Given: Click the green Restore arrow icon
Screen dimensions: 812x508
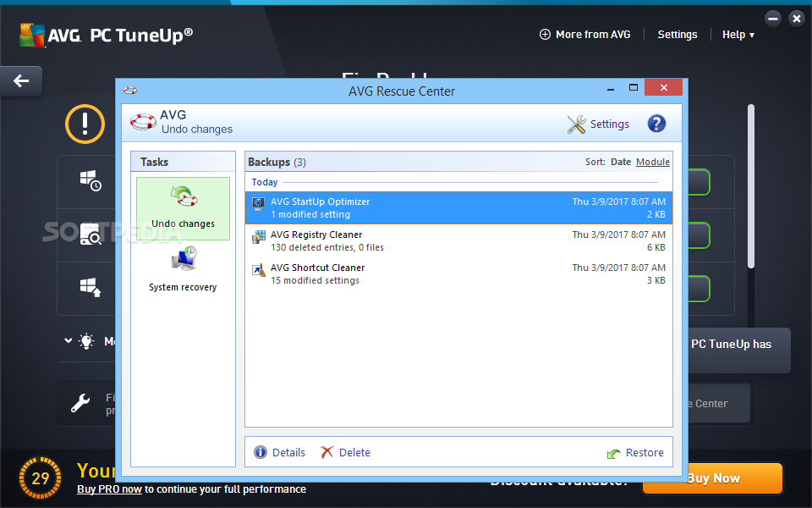Looking at the screenshot, I should click(614, 454).
